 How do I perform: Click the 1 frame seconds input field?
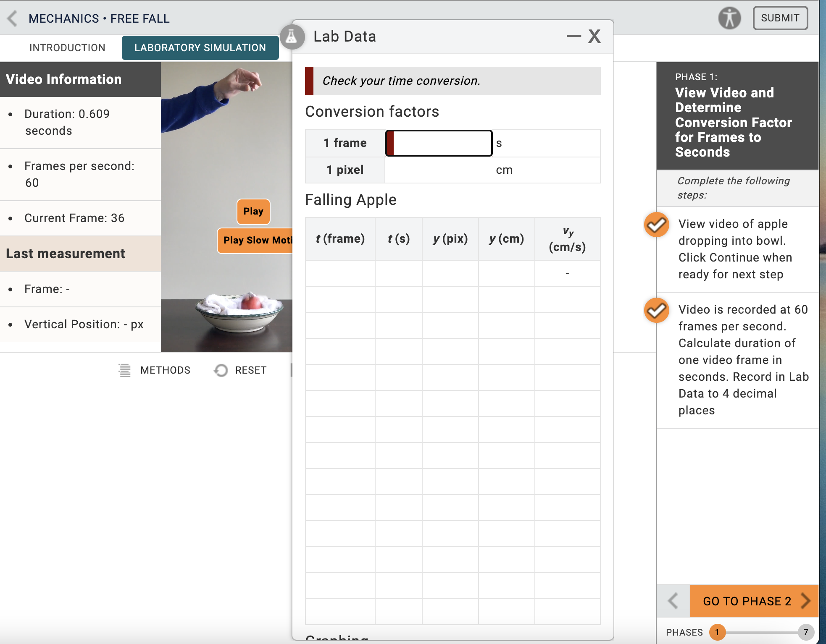click(x=439, y=143)
